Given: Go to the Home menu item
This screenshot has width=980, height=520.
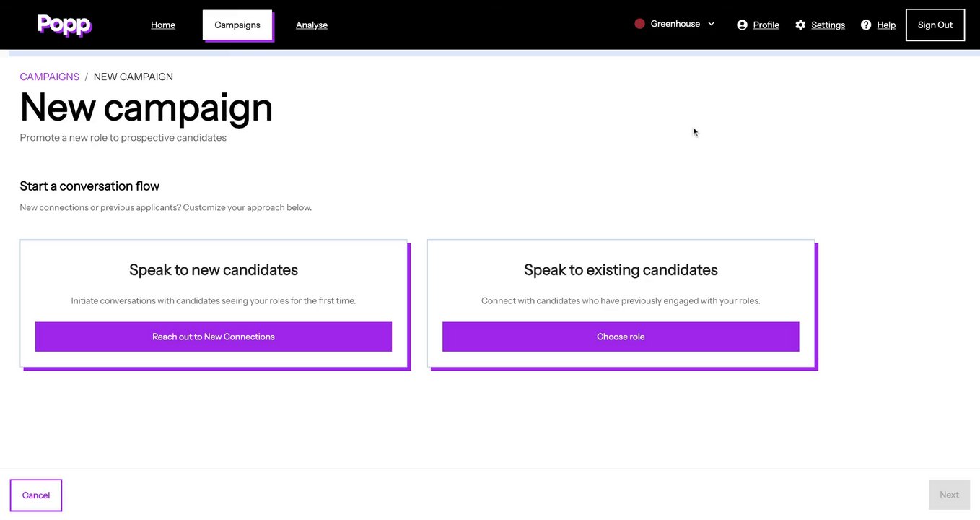Looking at the screenshot, I should pyautogui.click(x=163, y=25).
